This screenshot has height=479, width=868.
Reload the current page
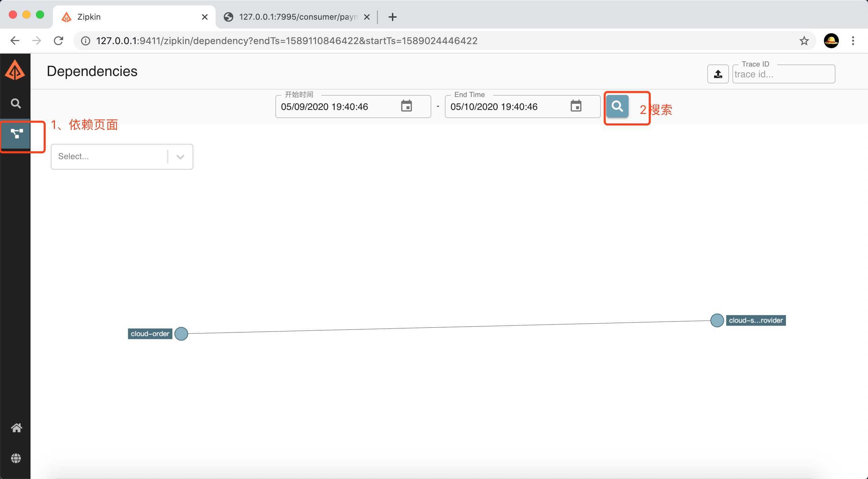[x=59, y=41]
